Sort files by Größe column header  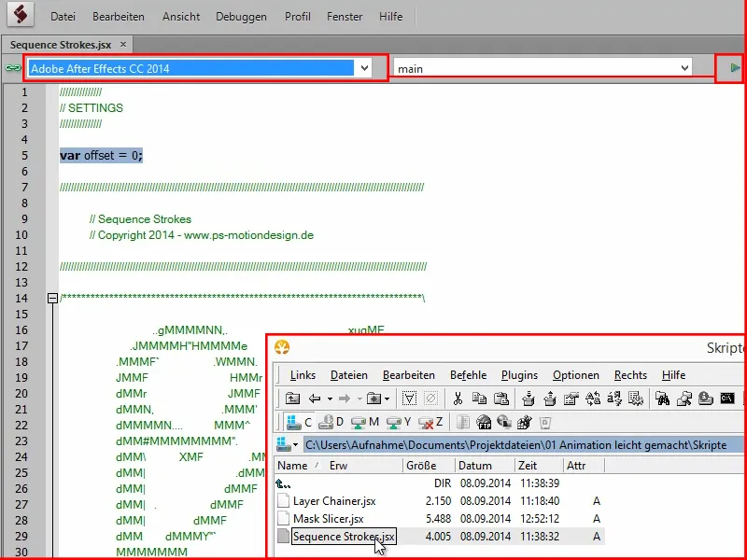tap(429, 465)
